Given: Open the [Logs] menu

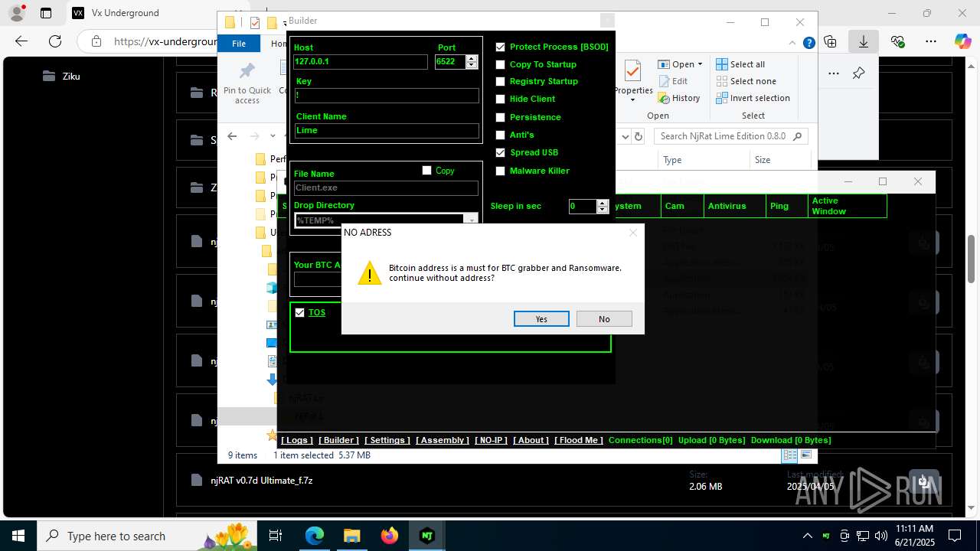Looking at the screenshot, I should (296, 440).
